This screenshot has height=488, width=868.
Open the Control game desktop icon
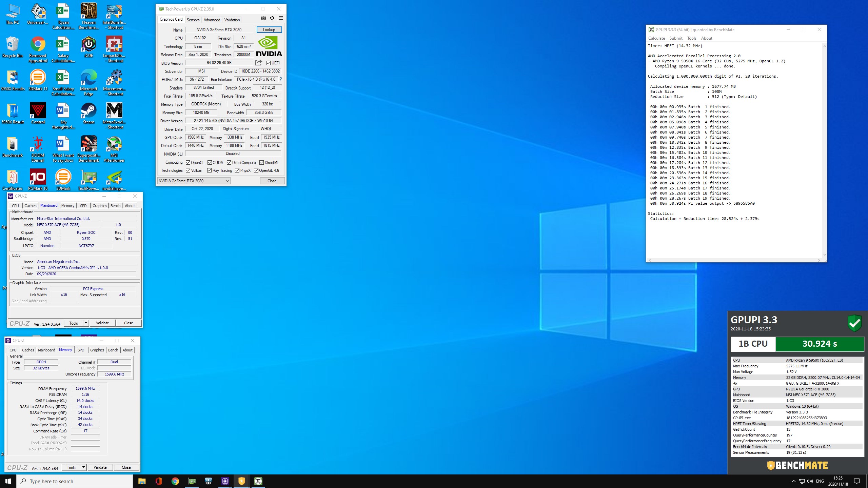(38, 113)
